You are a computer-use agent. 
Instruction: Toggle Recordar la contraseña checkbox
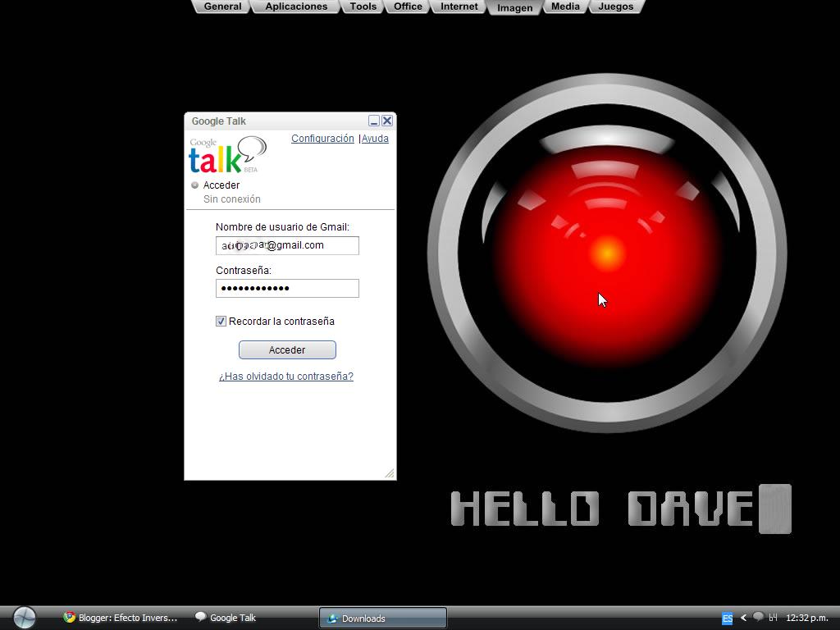click(221, 321)
